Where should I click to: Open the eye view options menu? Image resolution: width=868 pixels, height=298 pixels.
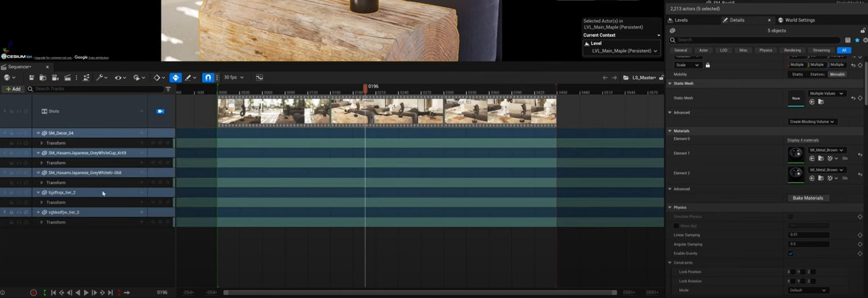click(x=120, y=78)
